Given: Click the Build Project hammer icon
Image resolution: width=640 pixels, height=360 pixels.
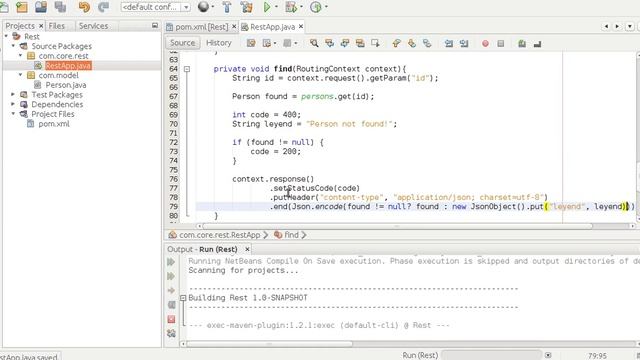Looking at the screenshot, I should tap(227, 7).
